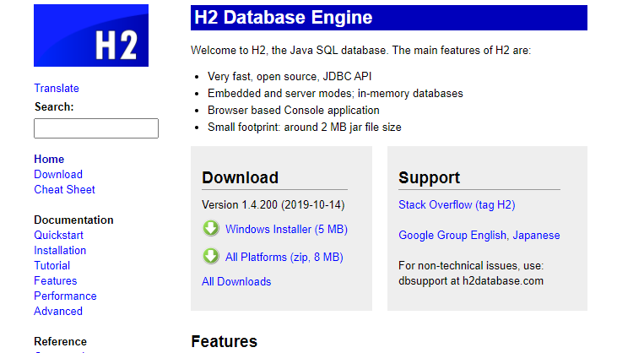Go to the Home page link
The height and width of the screenshot is (353, 644).
[x=49, y=159]
